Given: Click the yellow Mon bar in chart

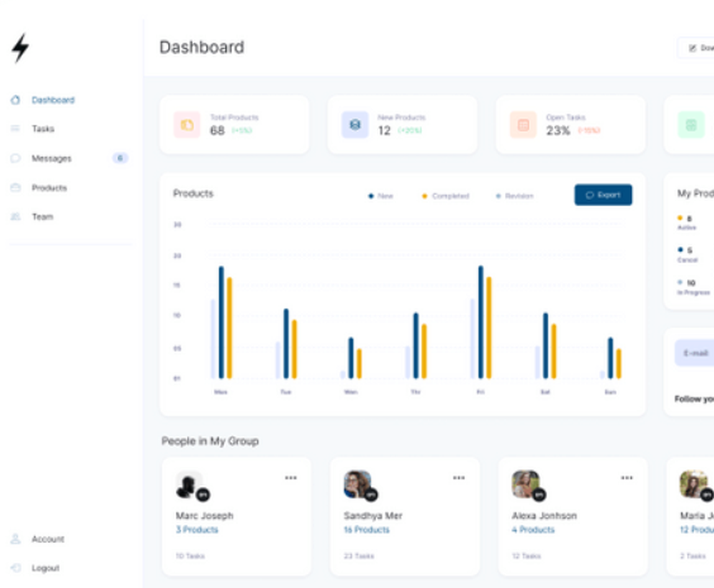Looking at the screenshot, I should pos(229,328).
